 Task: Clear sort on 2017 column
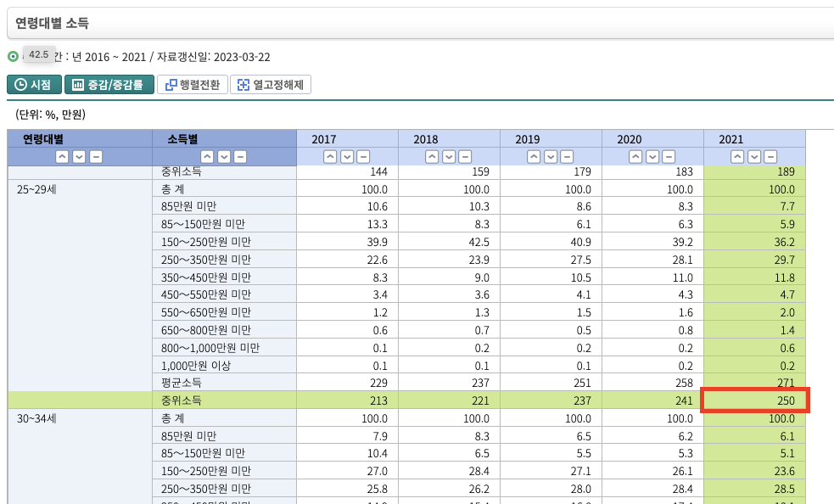pos(363,156)
